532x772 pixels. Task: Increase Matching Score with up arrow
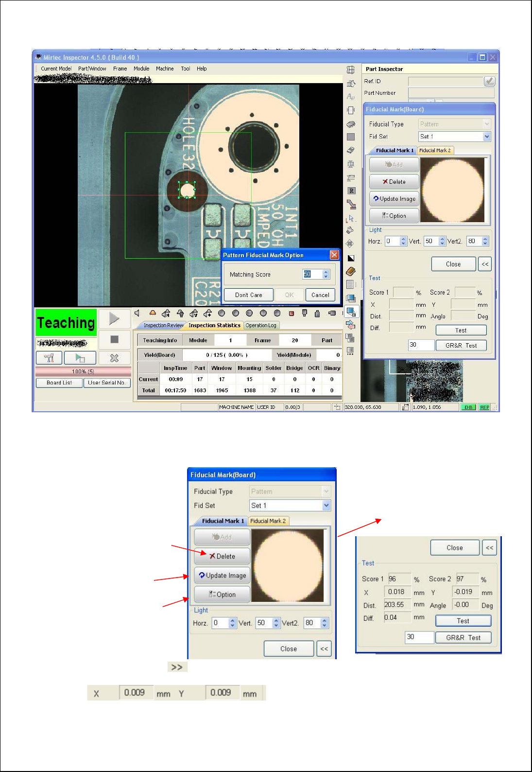(x=326, y=272)
